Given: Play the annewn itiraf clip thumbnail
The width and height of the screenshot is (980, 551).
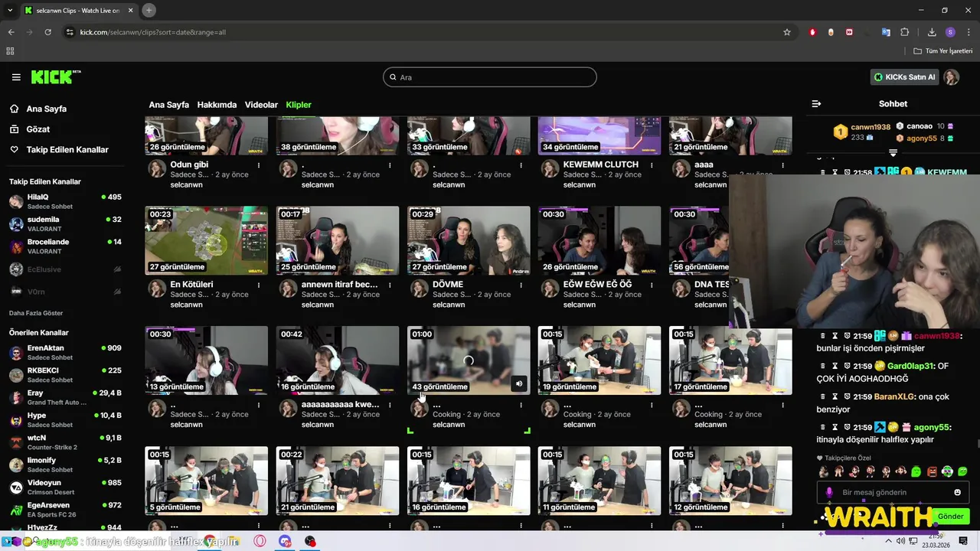Looking at the screenshot, I should (x=338, y=240).
